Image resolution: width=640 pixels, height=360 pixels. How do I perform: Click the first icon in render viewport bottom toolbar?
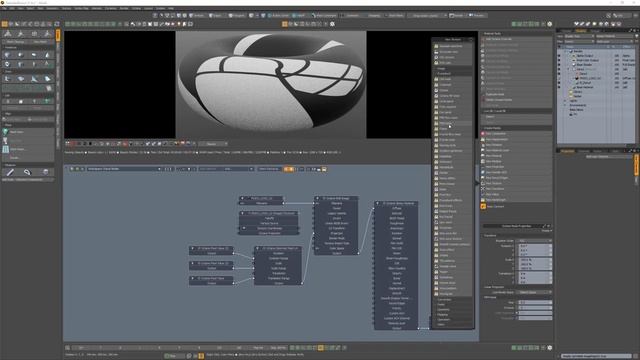(68, 144)
